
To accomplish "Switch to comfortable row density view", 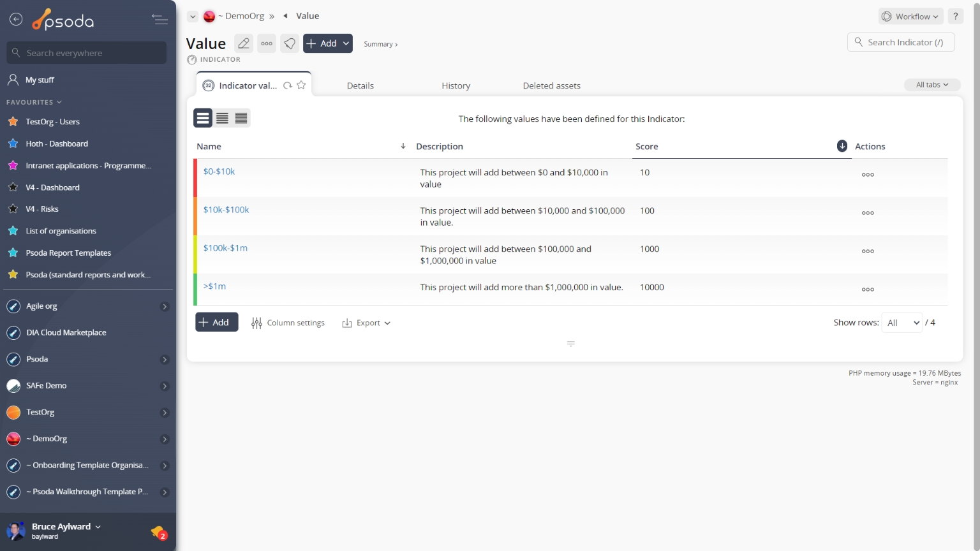I will coord(203,118).
